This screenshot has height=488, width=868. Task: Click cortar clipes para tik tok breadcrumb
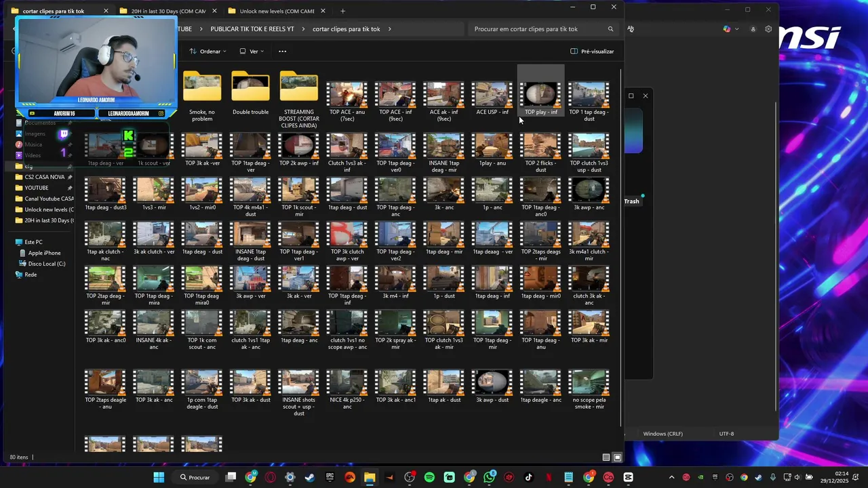346,29
